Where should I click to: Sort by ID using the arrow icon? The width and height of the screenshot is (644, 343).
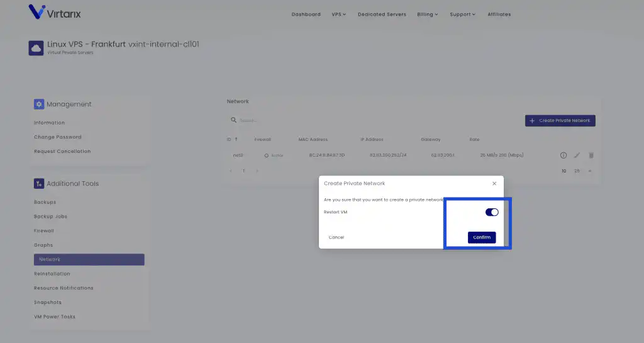236,139
